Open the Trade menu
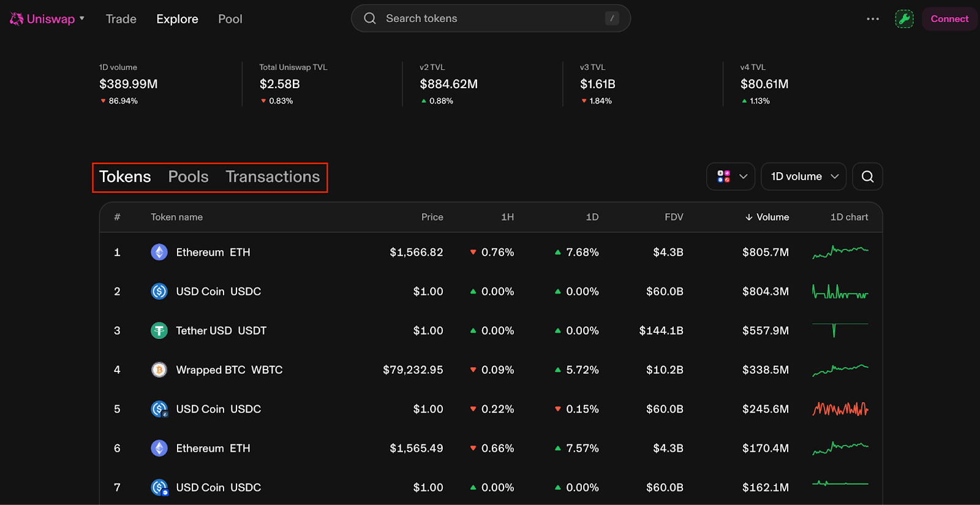980x505 pixels. click(121, 19)
